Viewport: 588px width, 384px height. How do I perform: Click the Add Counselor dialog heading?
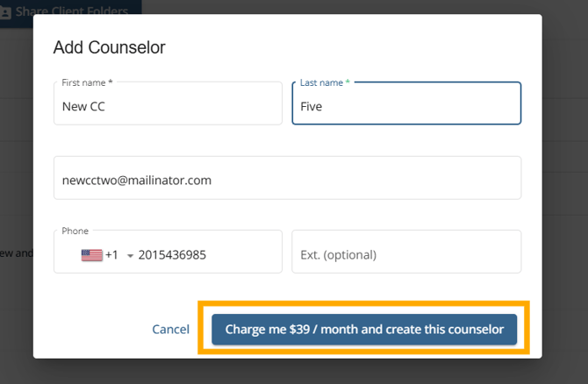[x=109, y=47]
